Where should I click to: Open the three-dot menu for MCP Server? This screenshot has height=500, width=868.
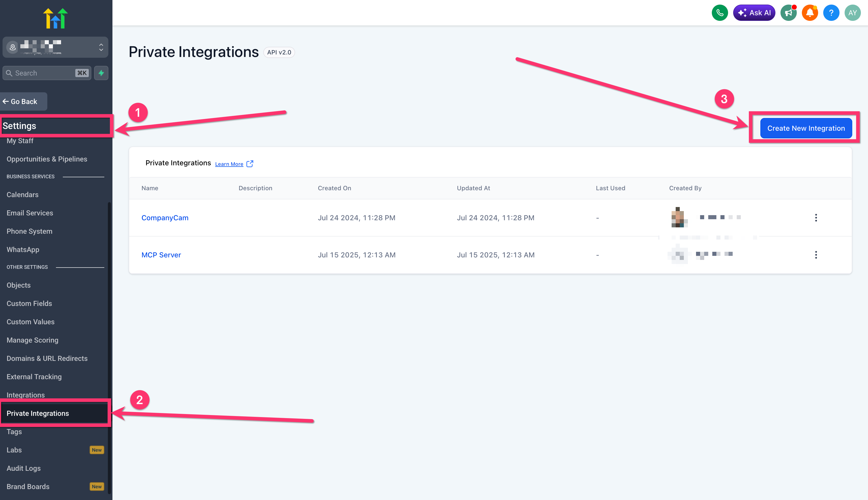coord(816,255)
